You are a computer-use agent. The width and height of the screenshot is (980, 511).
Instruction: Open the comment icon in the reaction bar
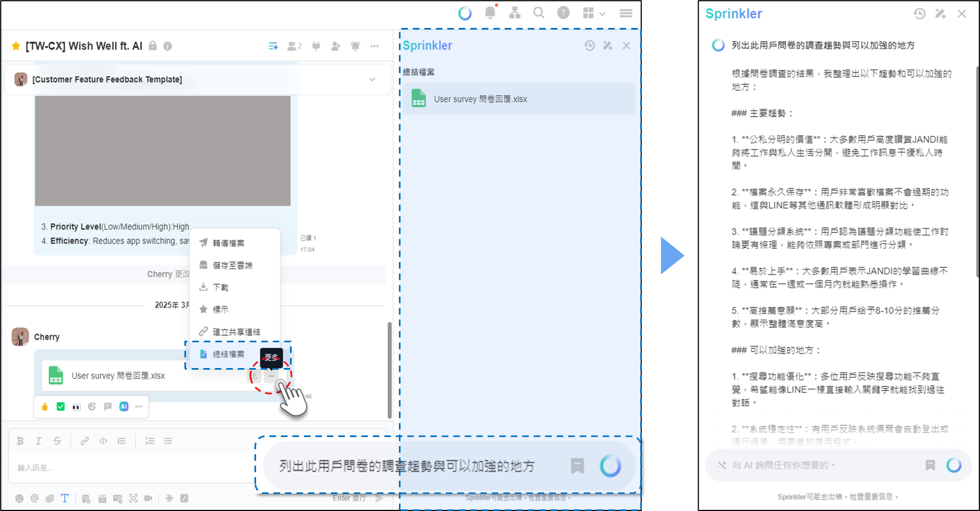tap(108, 406)
